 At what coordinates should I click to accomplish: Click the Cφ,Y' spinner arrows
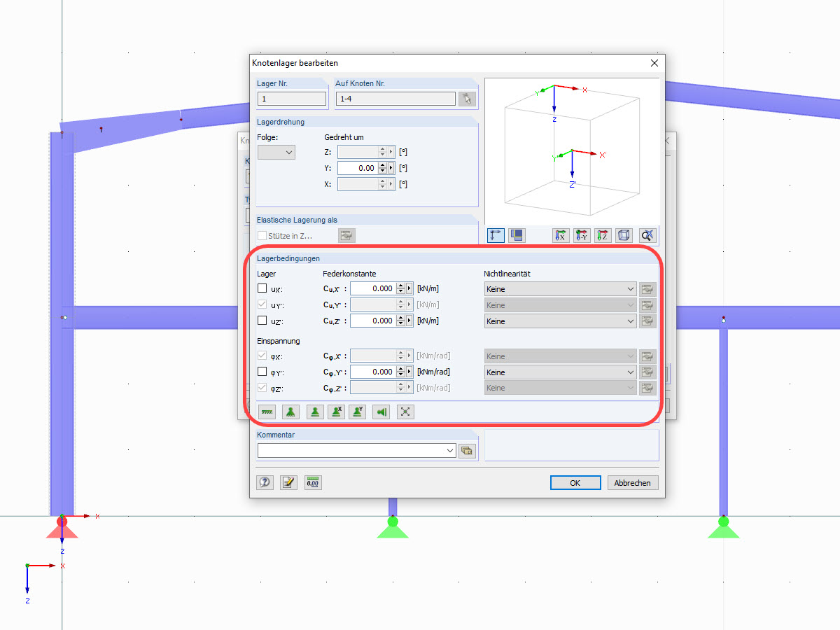click(x=401, y=372)
